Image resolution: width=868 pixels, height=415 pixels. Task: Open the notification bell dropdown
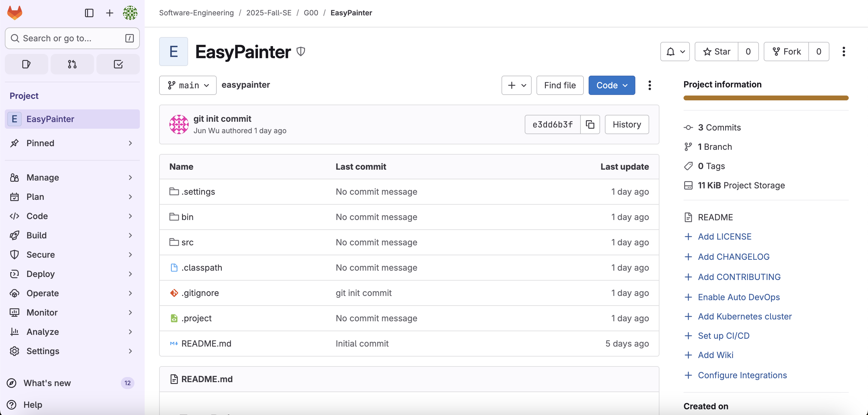(675, 52)
